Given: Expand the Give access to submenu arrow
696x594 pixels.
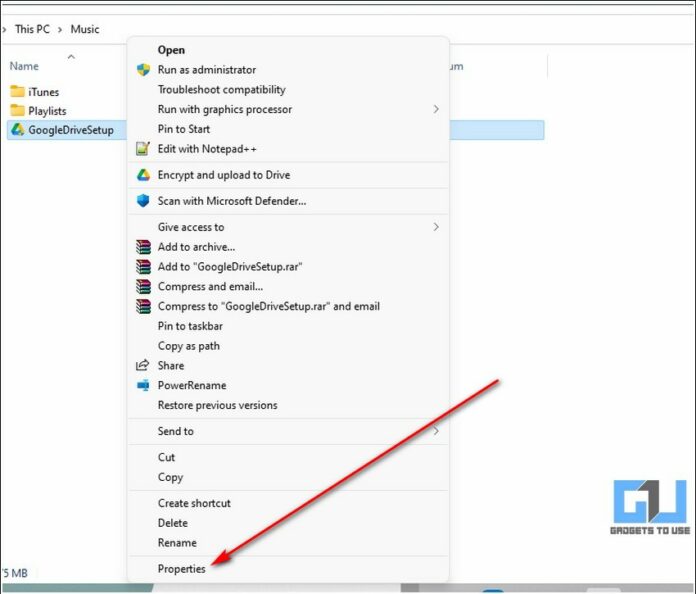Looking at the screenshot, I should click(x=436, y=227).
